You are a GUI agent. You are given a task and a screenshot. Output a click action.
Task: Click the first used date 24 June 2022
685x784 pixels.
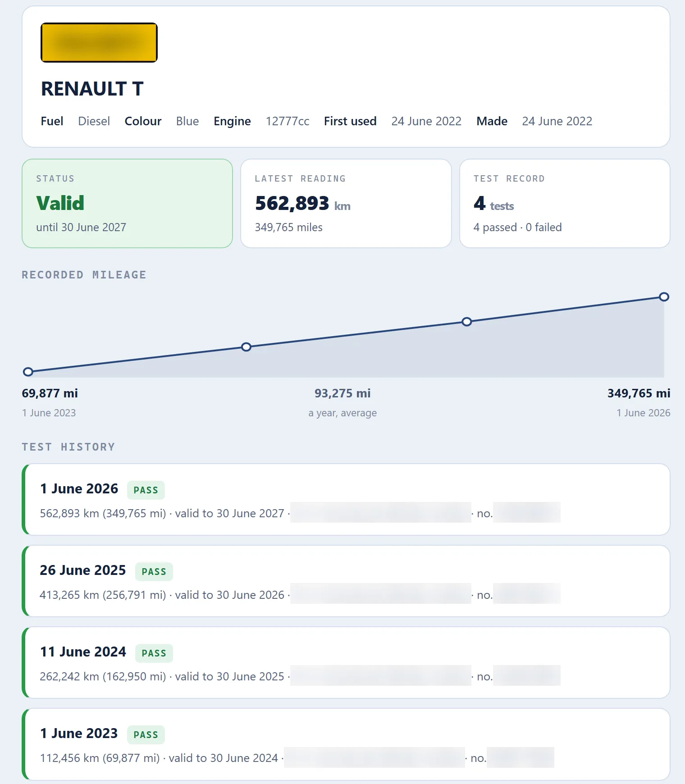point(426,121)
